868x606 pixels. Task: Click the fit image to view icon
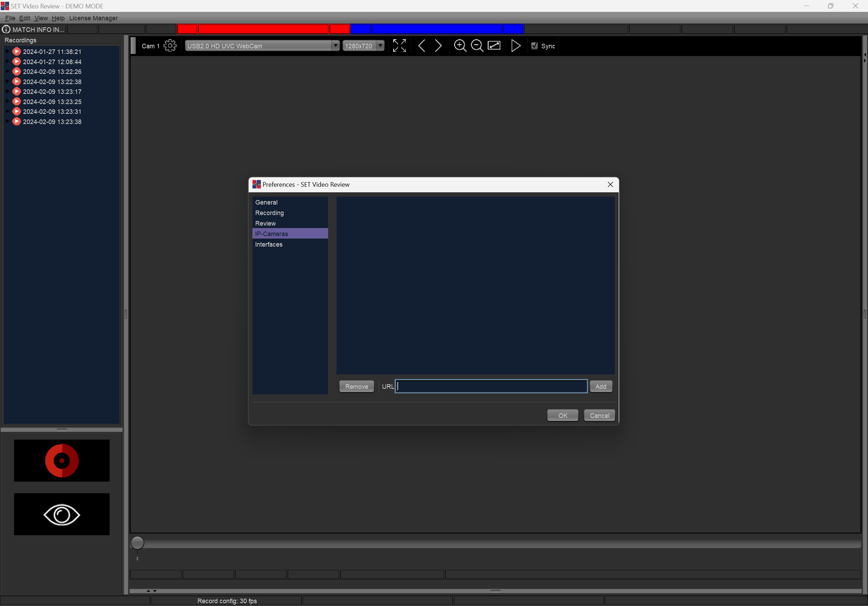[x=494, y=46]
